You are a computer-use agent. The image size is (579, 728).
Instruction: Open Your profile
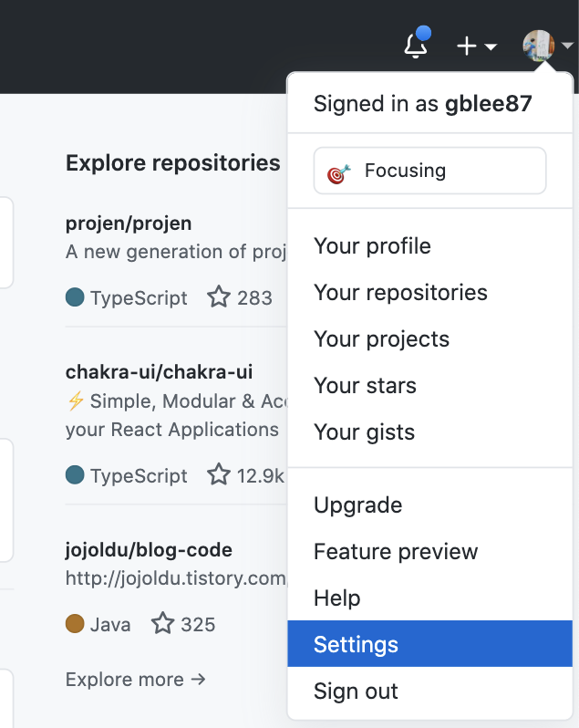pyautogui.click(x=372, y=246)
